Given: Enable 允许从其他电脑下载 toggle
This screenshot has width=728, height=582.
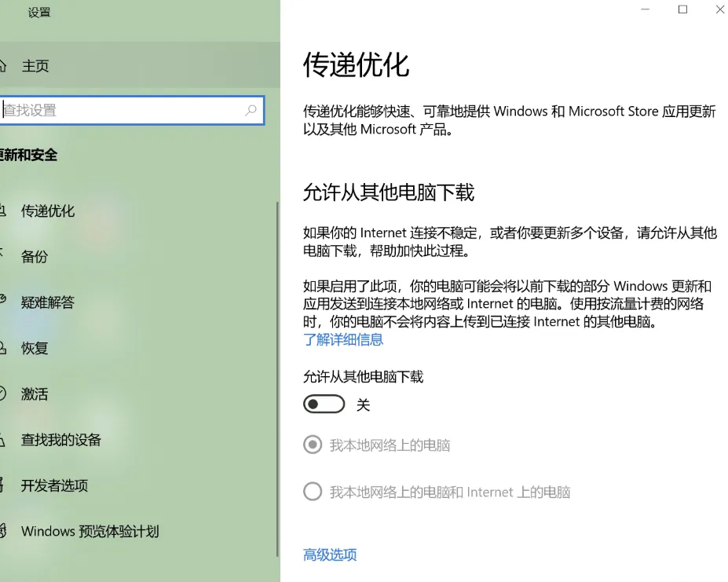Looking at the screenshot, I should pos(324,403).
